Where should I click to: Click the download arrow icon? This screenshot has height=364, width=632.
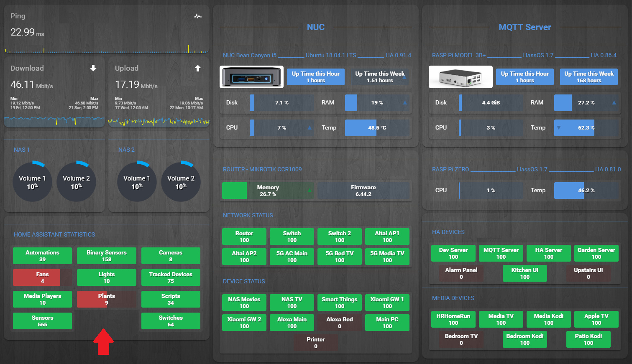tap(93, 68)
